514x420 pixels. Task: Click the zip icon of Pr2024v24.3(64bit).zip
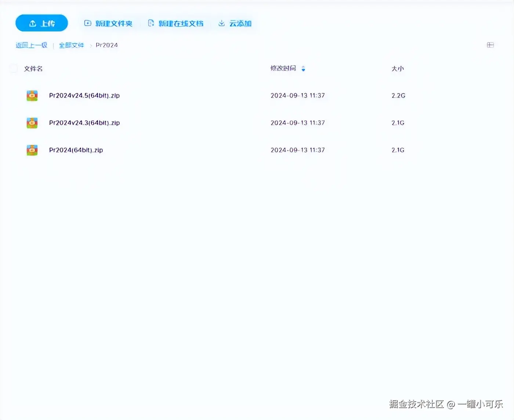click(x=32, y=123)
